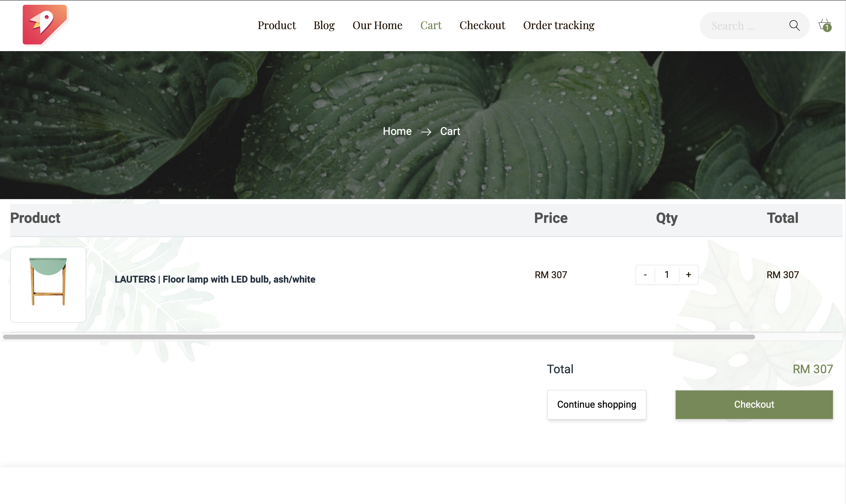Click the horizontal scrollbar under the cart table

379,337
